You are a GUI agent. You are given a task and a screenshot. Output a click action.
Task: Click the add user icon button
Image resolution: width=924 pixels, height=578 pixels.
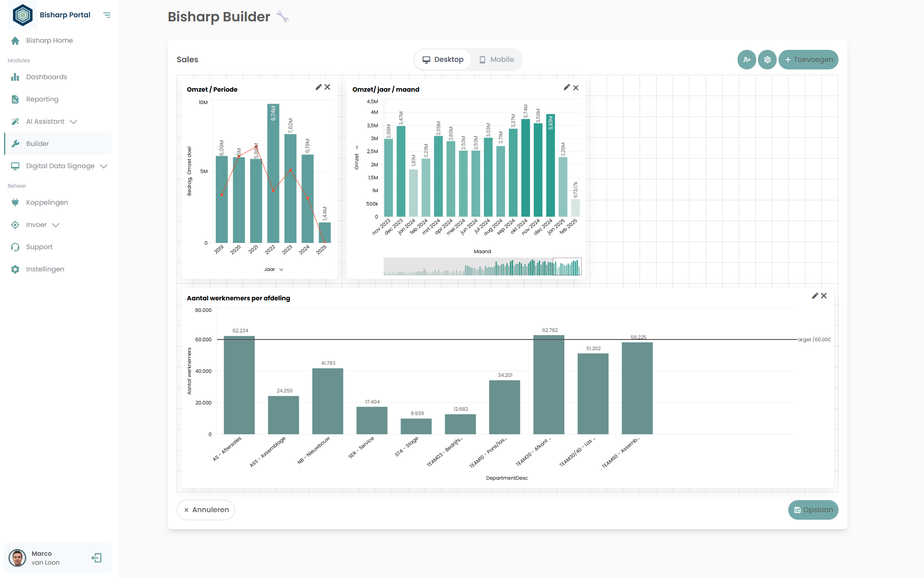pyautogui.click(x=746, y=60)
